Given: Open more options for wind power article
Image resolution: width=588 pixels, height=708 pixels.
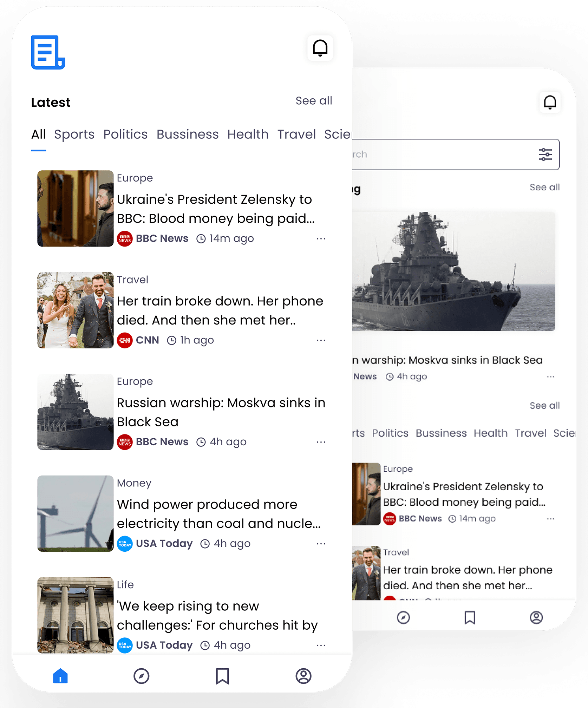Looking at the screenshot, I should [321, 544].
